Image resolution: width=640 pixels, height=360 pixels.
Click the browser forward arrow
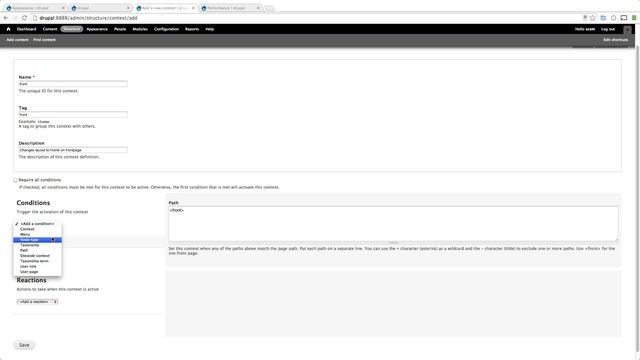pos(15,18)
